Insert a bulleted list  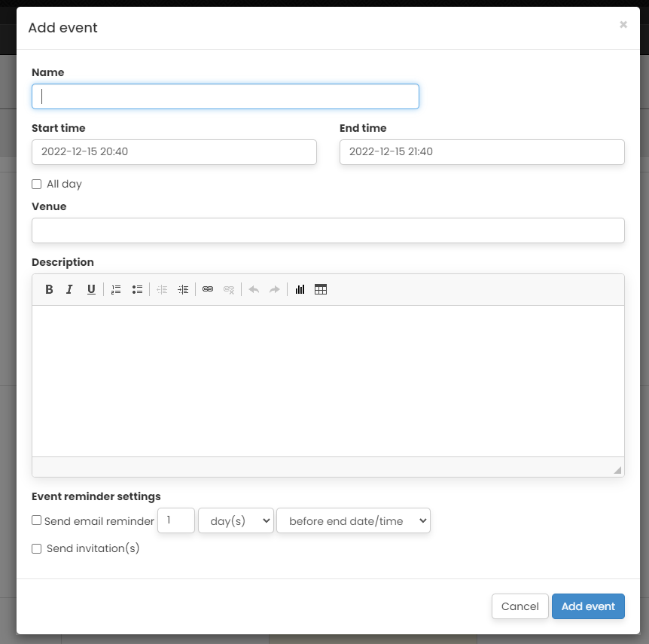(x=137, y=289)
